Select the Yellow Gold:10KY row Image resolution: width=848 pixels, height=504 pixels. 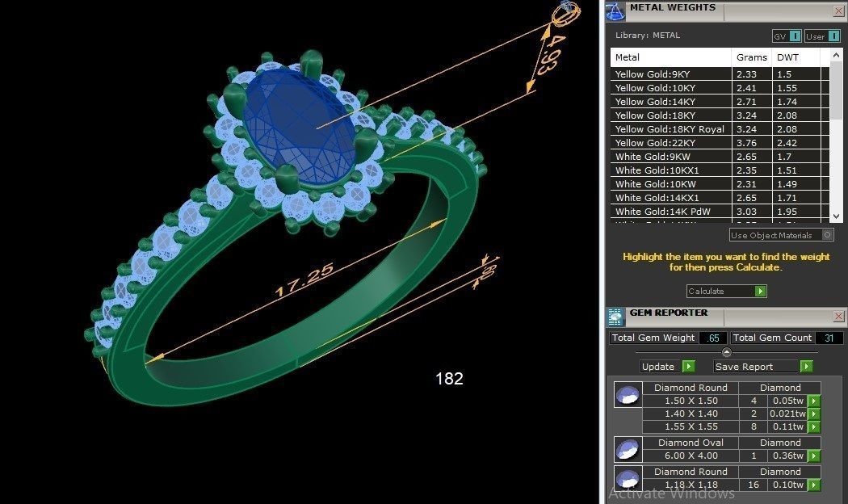coord(720,87)
